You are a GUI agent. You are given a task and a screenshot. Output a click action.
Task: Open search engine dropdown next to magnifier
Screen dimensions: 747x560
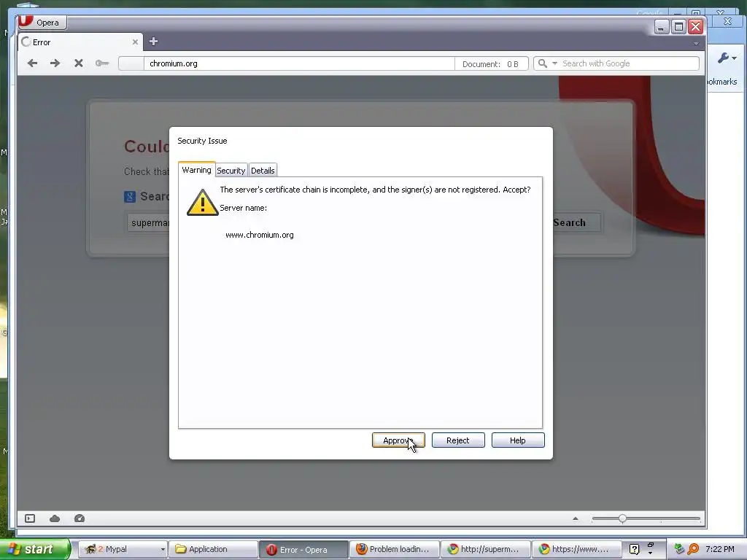tap(554, 63)
